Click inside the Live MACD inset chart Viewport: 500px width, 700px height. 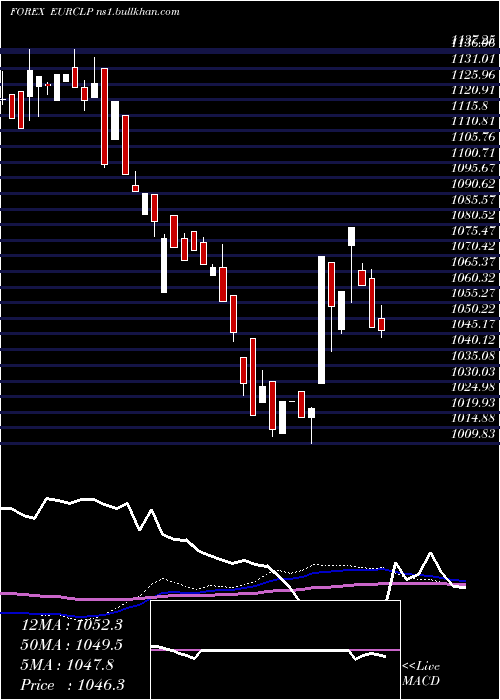tap(275, 650)
